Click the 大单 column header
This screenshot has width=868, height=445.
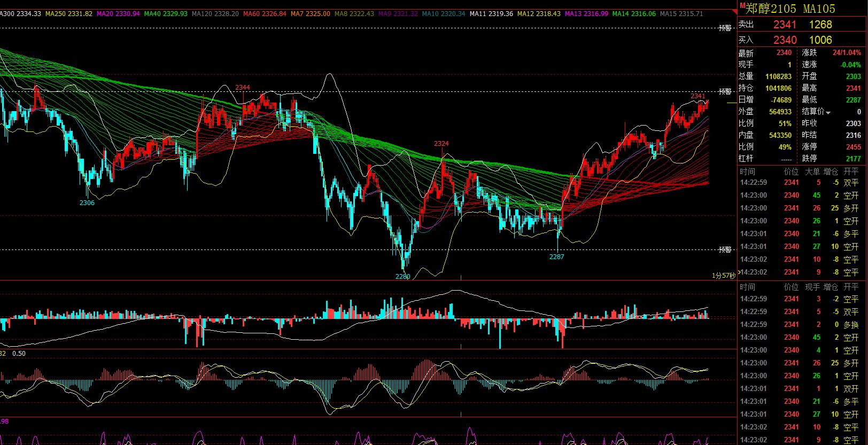point(812,171)
